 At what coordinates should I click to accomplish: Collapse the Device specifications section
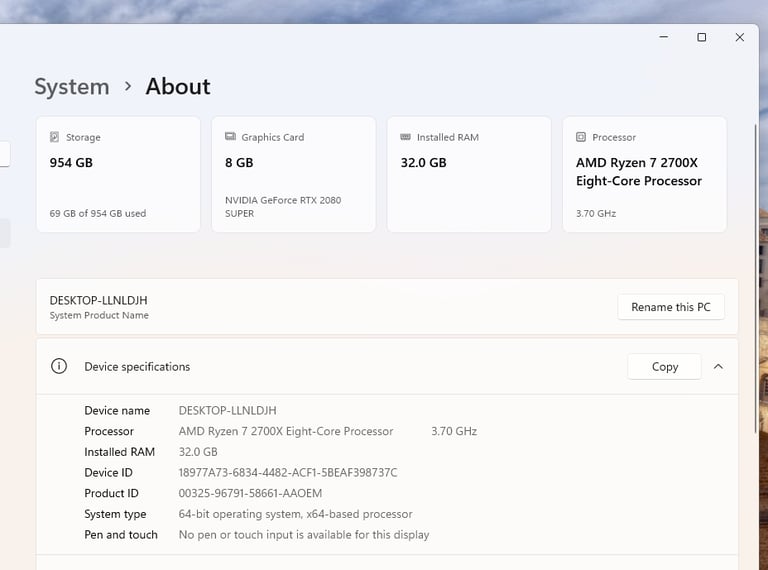pyautogui.click(x=718, y=366)
